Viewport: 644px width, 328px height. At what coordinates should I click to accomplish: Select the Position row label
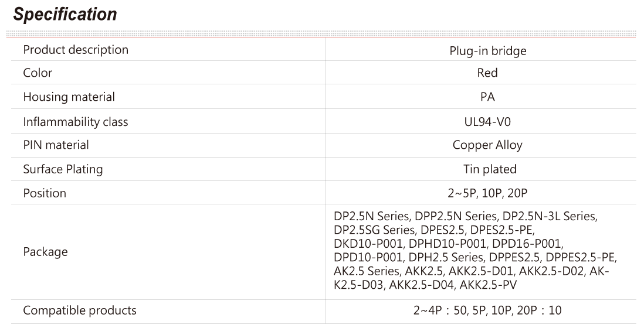click(x=45, y=193)
